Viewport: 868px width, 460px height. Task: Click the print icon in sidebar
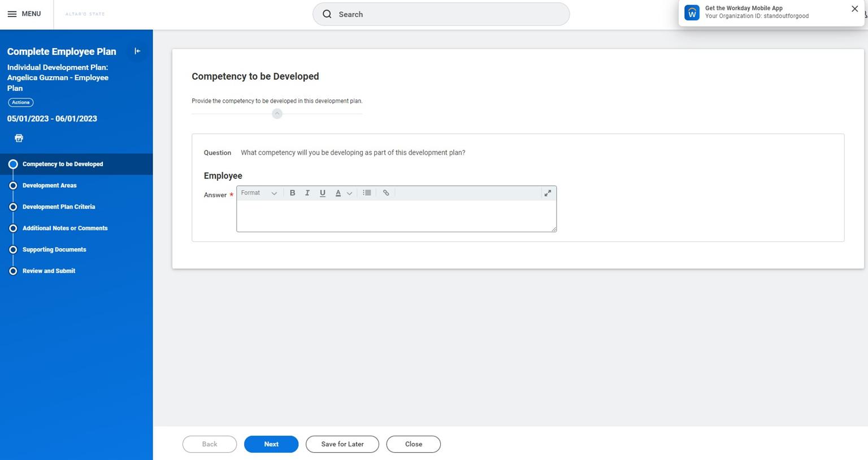19,138
